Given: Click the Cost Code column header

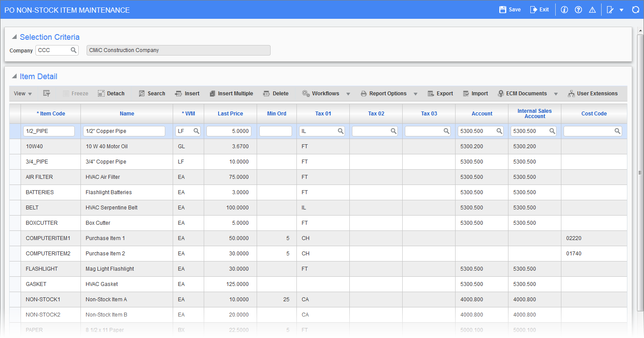Looking at the screenshot, I should 594,114.
